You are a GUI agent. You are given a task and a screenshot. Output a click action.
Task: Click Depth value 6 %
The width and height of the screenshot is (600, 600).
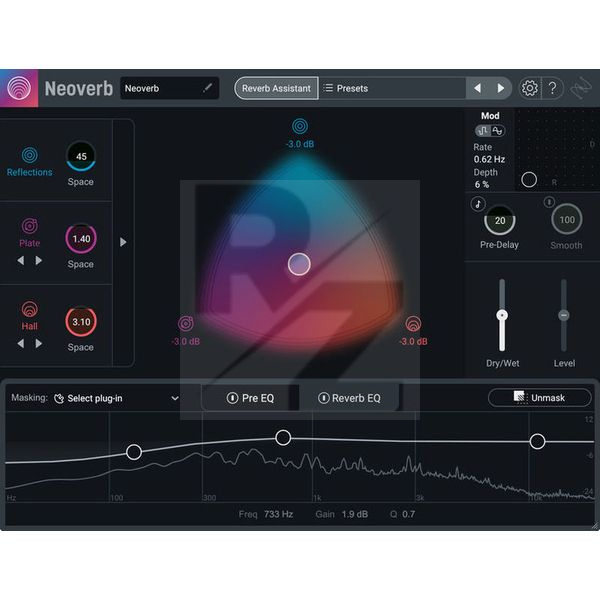coord(482,184)
